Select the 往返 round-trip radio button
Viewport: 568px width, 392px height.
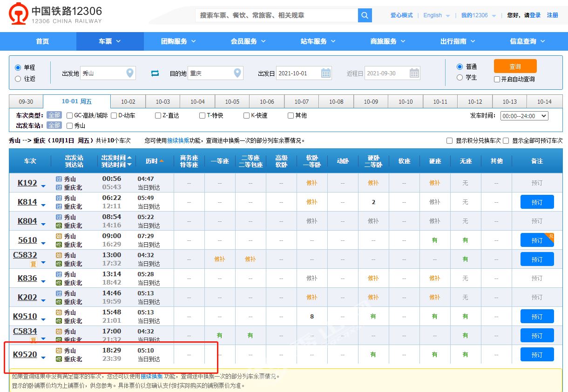[18, 79]
